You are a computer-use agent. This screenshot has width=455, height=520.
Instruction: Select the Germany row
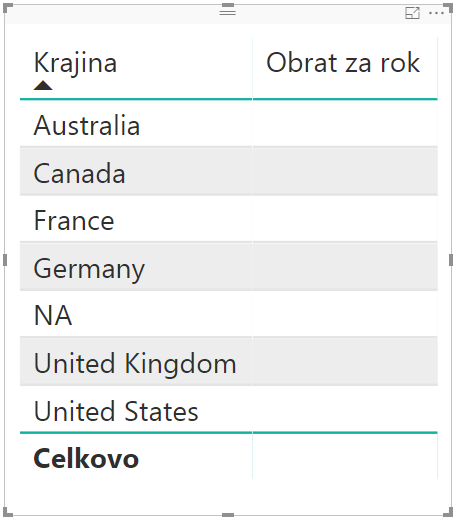click(x=229, y=267)
